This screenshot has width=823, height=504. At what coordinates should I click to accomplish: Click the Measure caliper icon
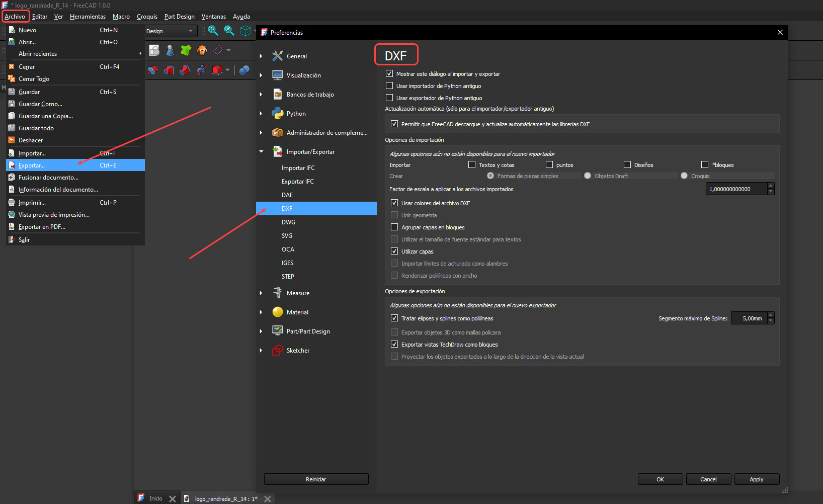coord(278,293)
